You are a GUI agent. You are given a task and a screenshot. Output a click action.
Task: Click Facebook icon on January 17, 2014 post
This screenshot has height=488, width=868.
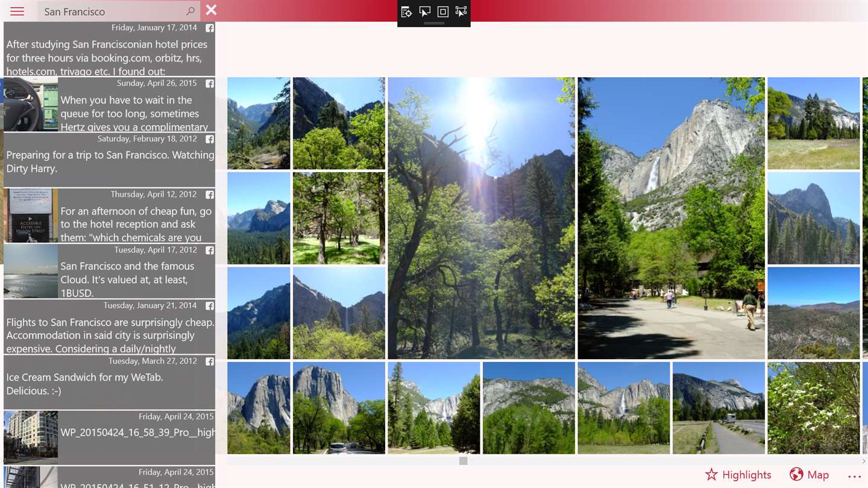pyautogui.click(x=210, y=28)
